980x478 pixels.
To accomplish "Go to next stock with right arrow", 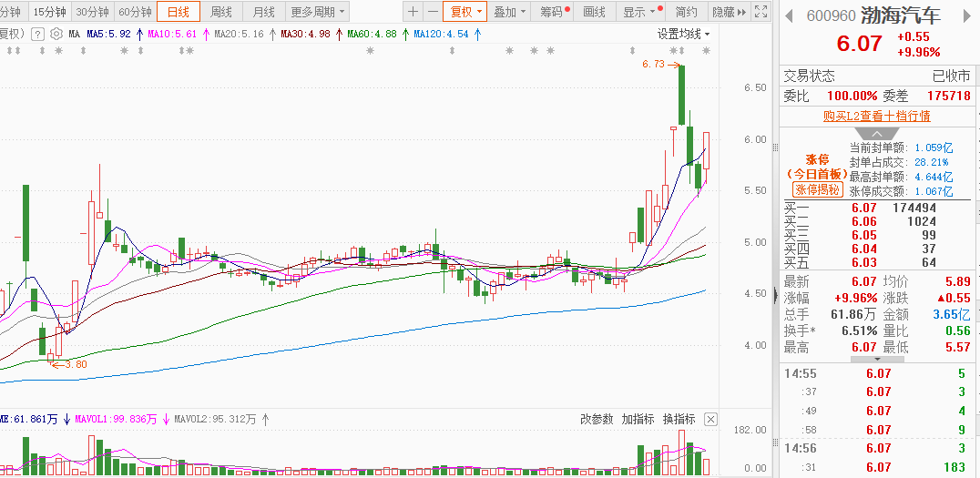I will [969, 15].
